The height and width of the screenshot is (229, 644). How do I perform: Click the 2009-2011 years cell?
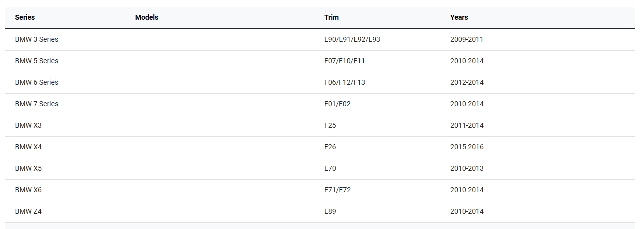(x=466, y=39)
